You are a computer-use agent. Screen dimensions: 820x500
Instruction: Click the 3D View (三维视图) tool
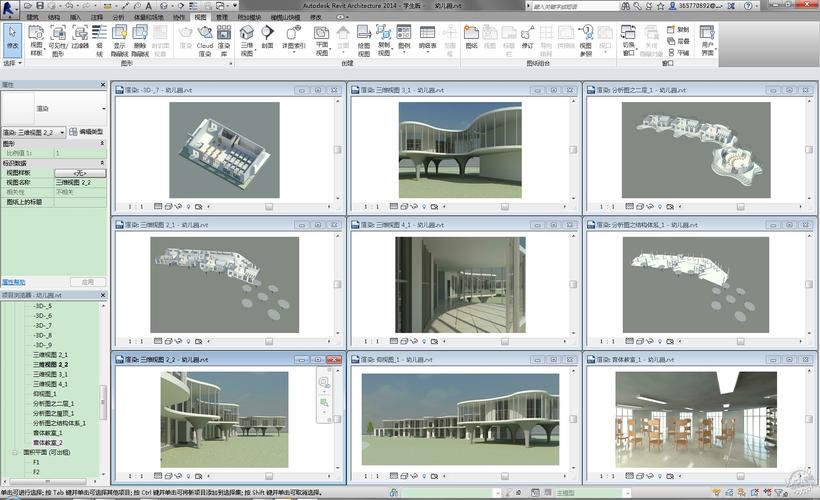[x=247, y=40]
